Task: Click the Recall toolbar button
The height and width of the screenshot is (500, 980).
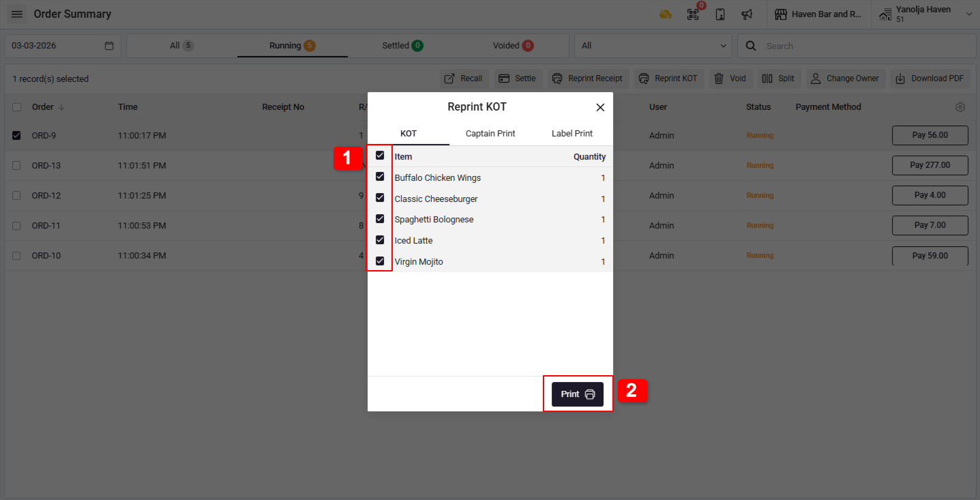Action: pos(464,78)
